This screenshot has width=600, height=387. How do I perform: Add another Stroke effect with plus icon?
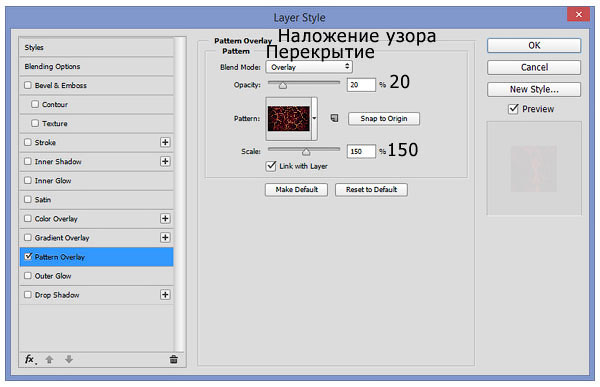(165, 142)
